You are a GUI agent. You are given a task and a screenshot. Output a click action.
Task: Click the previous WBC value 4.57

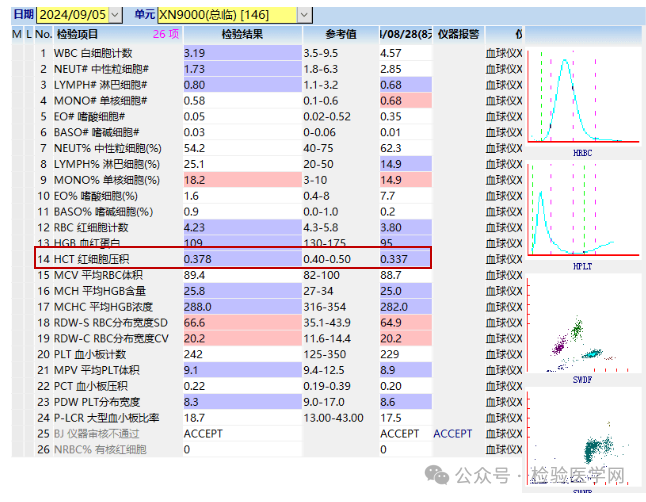pos(391,53)
